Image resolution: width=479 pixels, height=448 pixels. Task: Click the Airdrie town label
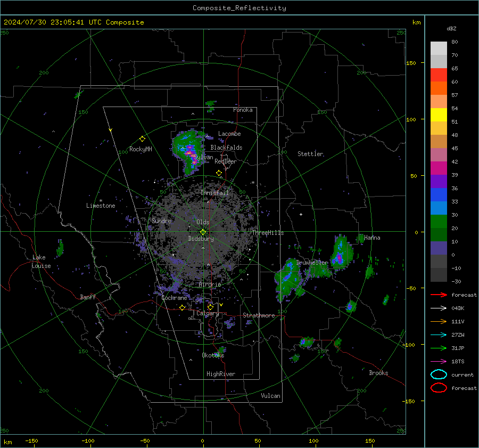click(210, 284)
